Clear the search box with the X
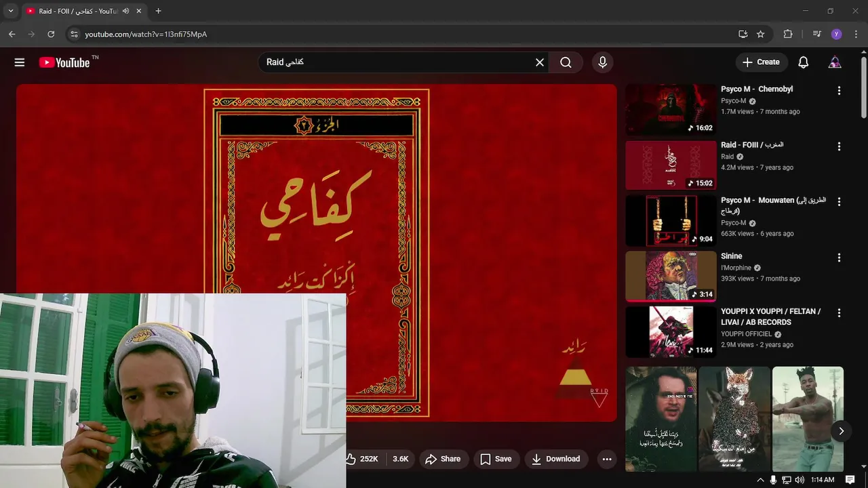The height and width of the screenshot is (488, 868). tap(540, 62)
